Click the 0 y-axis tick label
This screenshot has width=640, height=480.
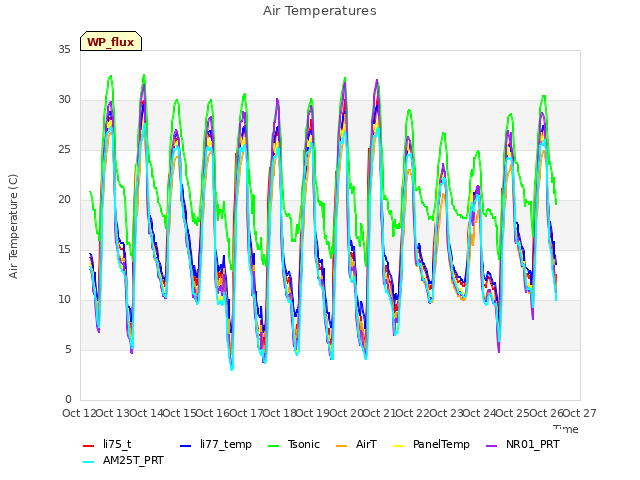68,399
